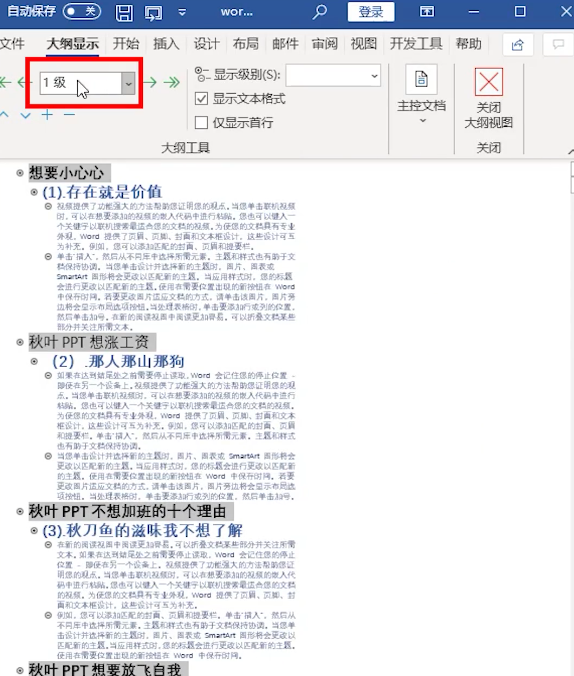Click heading 秋叶 PPT 不想加班的十个理由

[128, 511]
